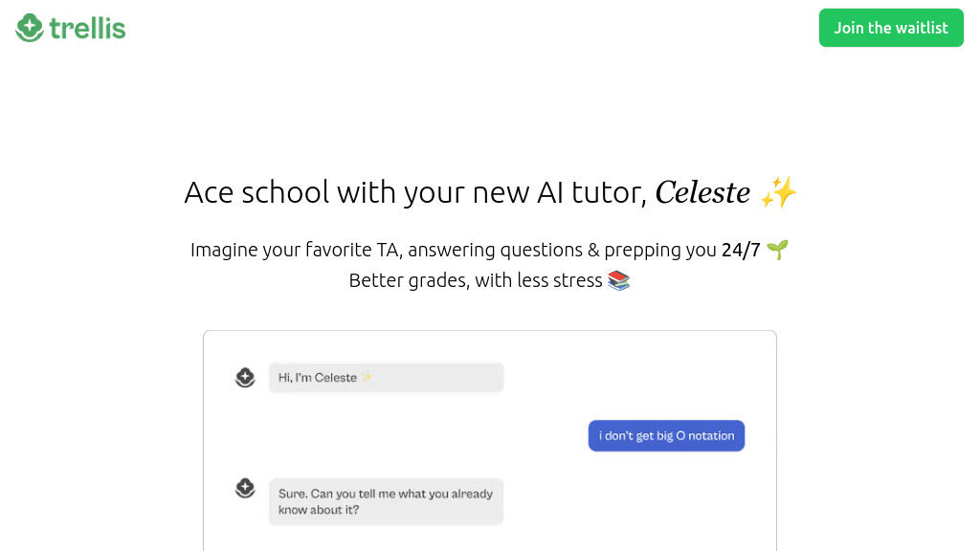
Task: Click the Hi, I'm Celeste message bubble
Action: coord(386,377)
